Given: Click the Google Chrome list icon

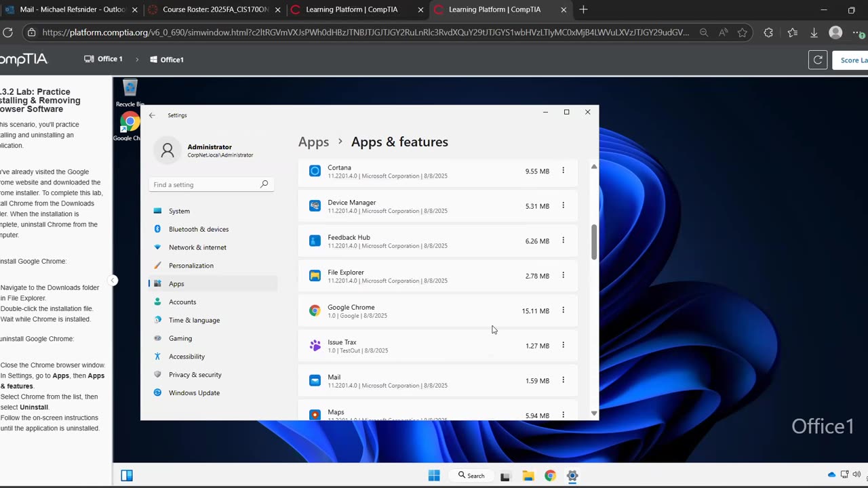Looking at the screenshot, I should pyautogui.click(x=315, y=311).
